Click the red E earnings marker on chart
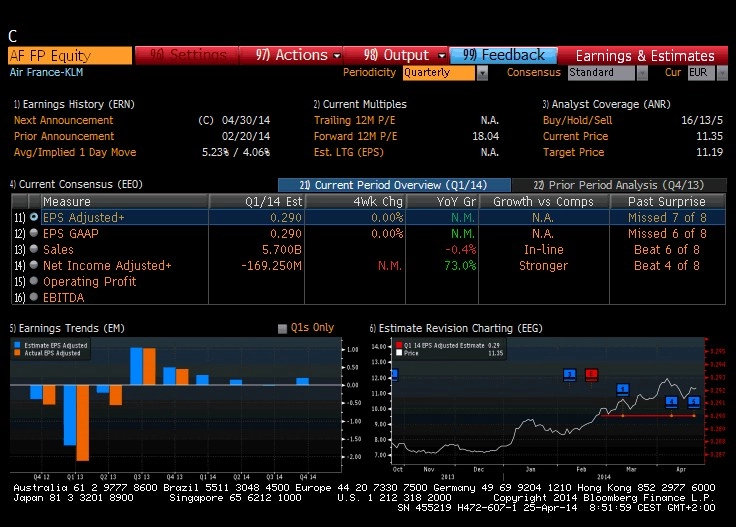The image size is (736, 527). click(x=591, y=374)
